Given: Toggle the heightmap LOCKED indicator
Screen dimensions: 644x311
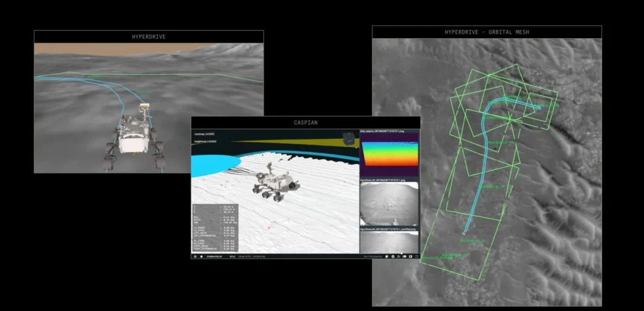Looking at the screenshot, I should click(x=206, y=142).
